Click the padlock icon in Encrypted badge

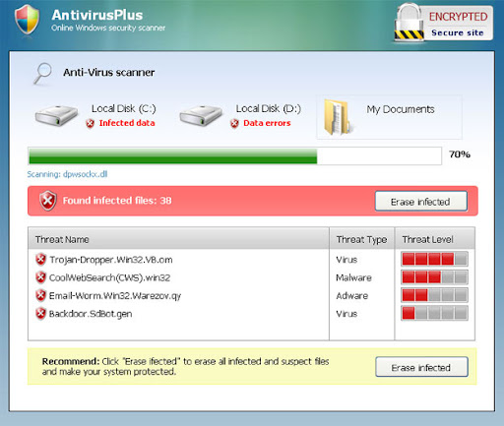click(409, 23)
